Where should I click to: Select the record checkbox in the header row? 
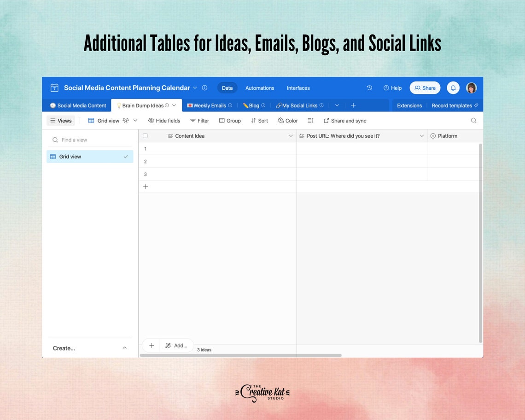(145, 136)
